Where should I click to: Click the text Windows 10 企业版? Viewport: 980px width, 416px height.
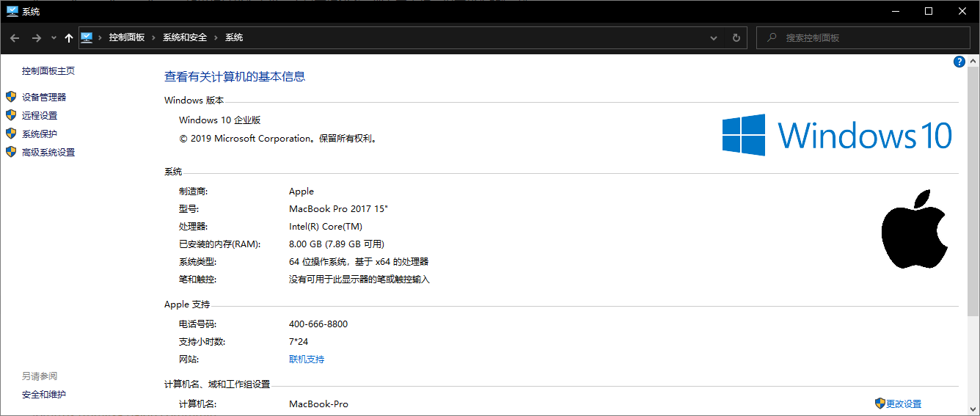pyautogui.click(x=220, y=120)
